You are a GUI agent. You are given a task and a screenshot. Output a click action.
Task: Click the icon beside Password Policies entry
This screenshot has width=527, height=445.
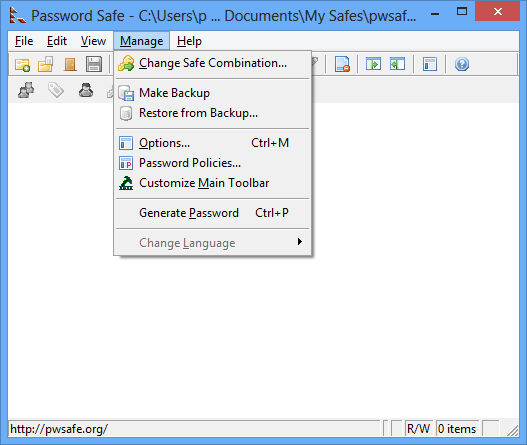coord(126,163)
